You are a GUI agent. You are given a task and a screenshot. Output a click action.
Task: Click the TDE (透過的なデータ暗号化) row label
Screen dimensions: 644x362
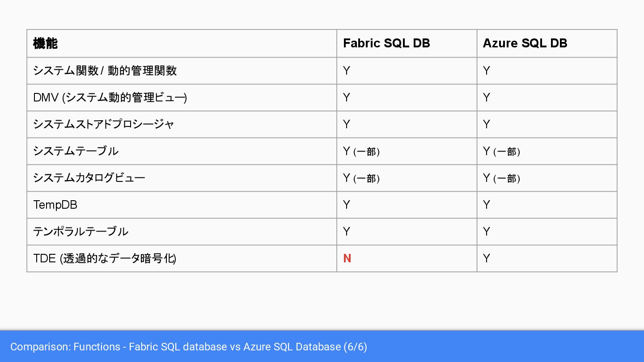(105, 258)
